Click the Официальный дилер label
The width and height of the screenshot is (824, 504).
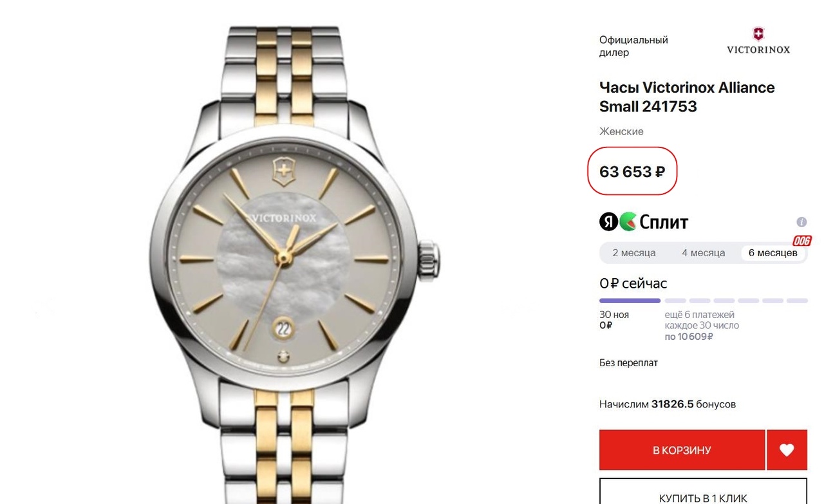coord(633,46)
